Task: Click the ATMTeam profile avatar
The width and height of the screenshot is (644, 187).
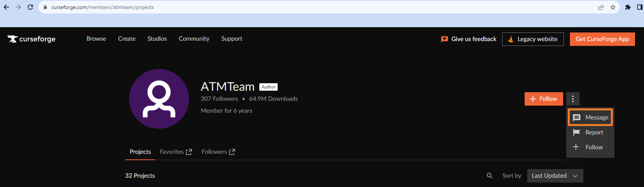Action: (159, 99)
